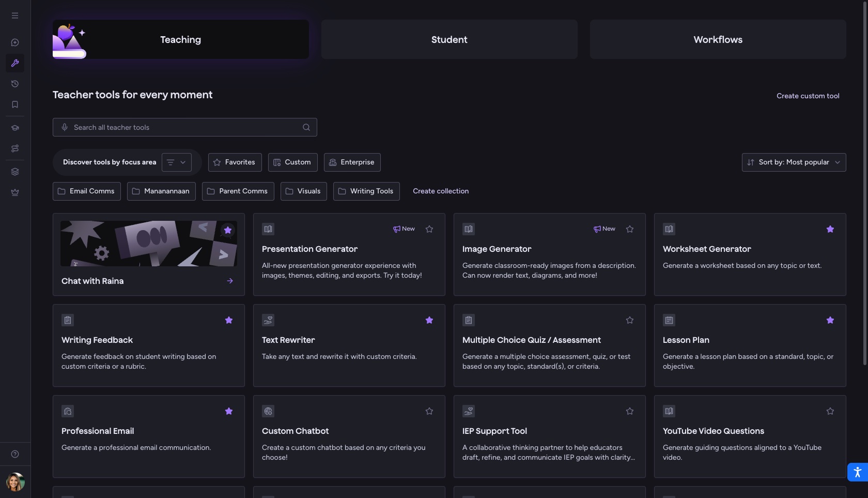Open the help question mark icon

[x=15, y=454]
